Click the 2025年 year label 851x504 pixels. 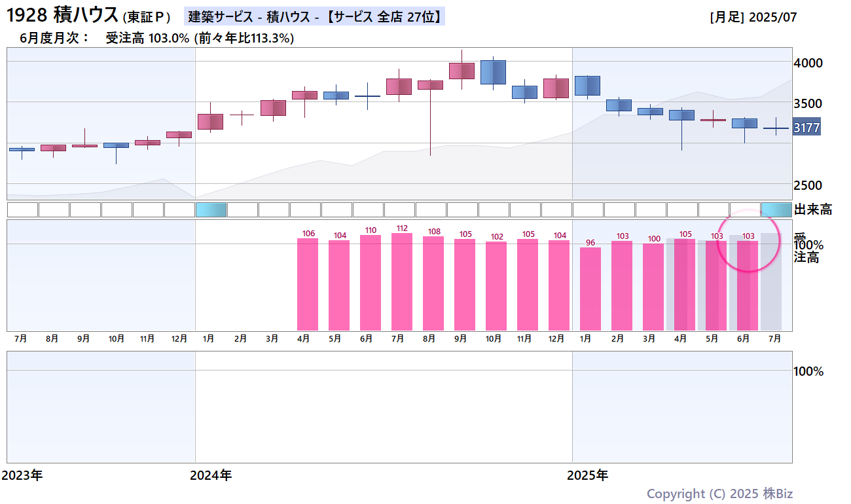588,475
